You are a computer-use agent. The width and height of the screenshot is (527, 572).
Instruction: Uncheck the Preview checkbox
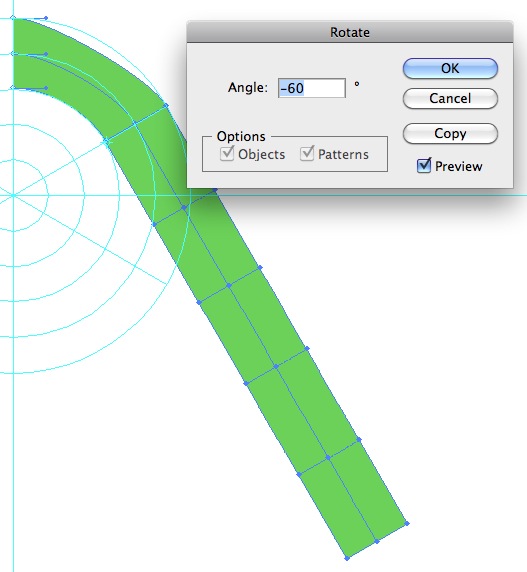(x=424, y=166)
